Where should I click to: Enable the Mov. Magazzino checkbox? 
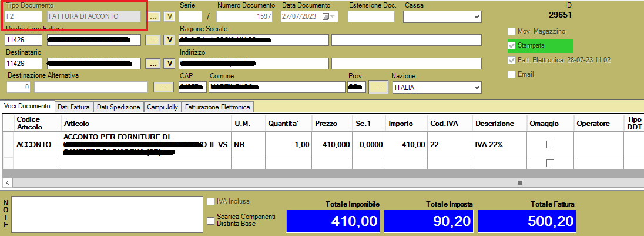pyautogui.click(x=512, y=31)
